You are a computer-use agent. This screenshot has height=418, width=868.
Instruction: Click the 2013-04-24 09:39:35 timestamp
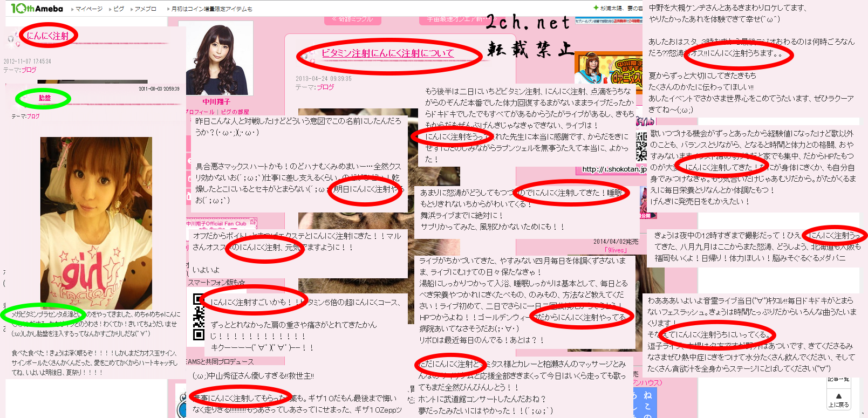pos(323,78)
